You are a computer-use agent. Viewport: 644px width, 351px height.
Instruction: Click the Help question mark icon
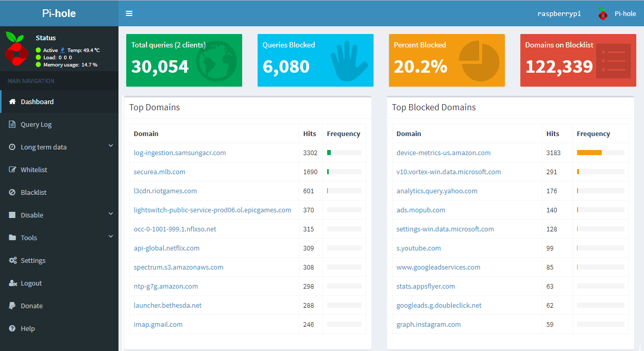pos(12,328)
